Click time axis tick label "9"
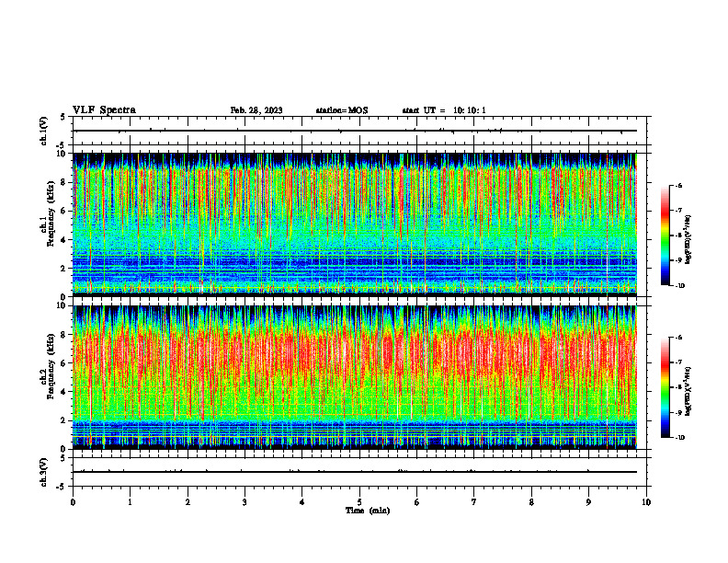 (588, 502)
